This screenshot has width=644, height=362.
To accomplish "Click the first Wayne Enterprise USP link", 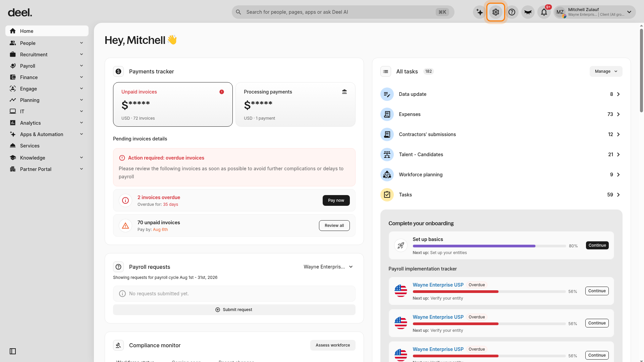I will click(x=438, y=285).
